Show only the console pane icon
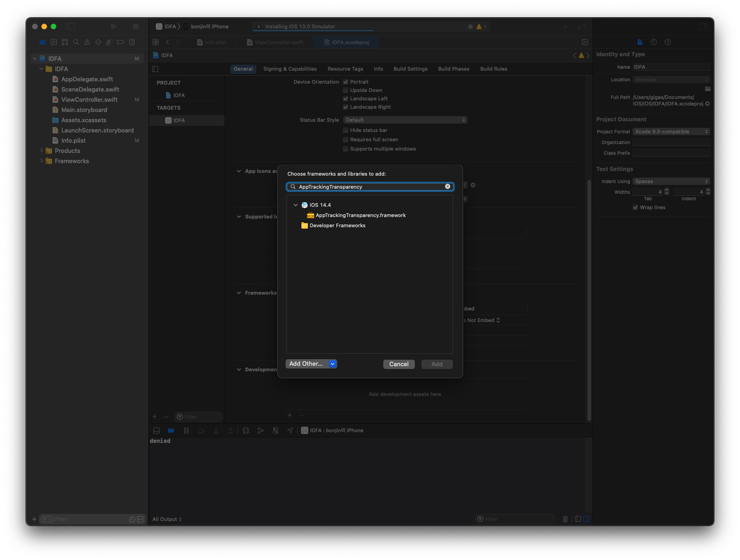Viewport: 740px width, 560px height. point(586,519)
